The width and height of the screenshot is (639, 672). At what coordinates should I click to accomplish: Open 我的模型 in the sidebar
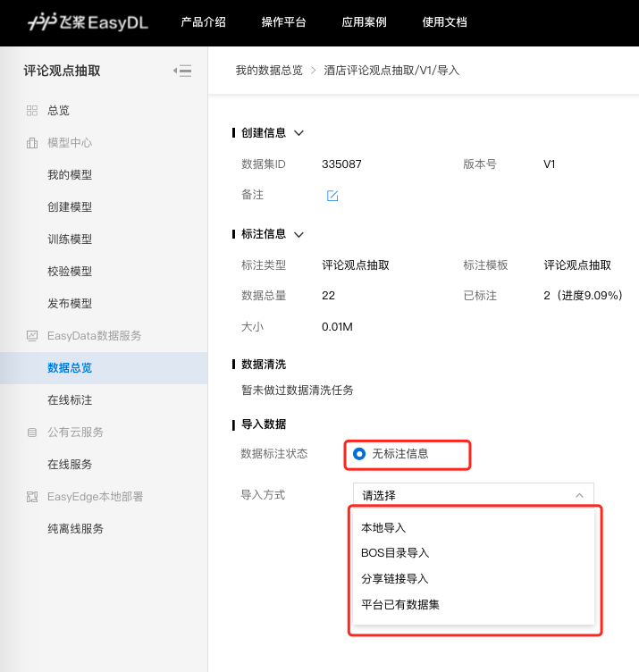tap(70, 175)
